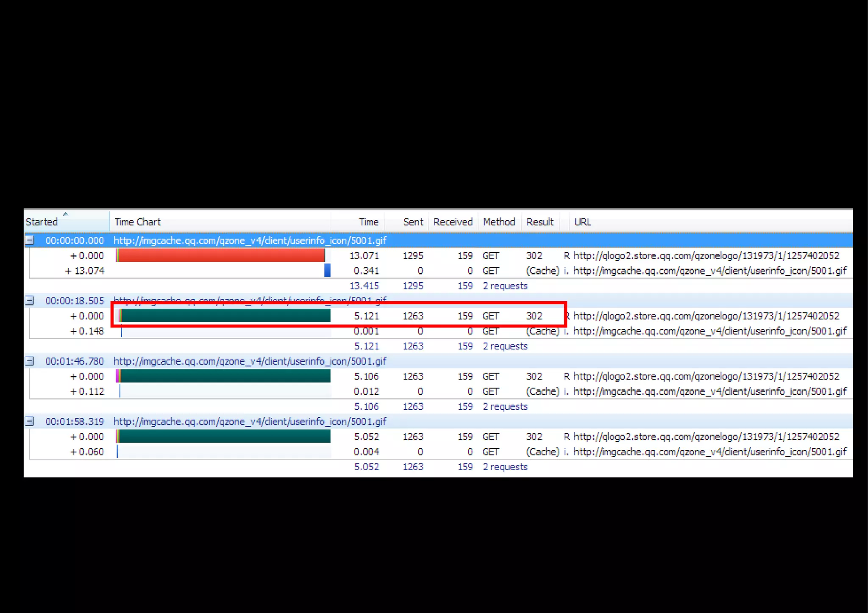The height and width of the screenshot is (613, 868).
Task: Sort requests by Result column
Action: 540,222
